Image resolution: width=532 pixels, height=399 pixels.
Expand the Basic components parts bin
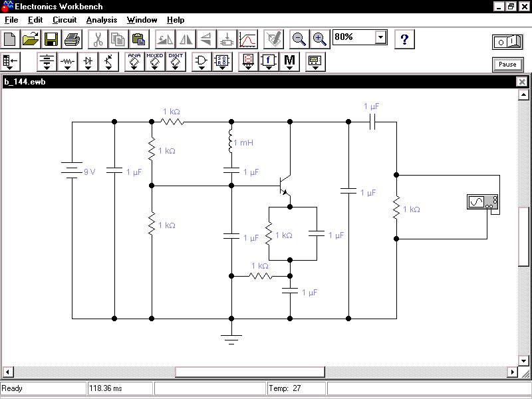coord(67,62)
